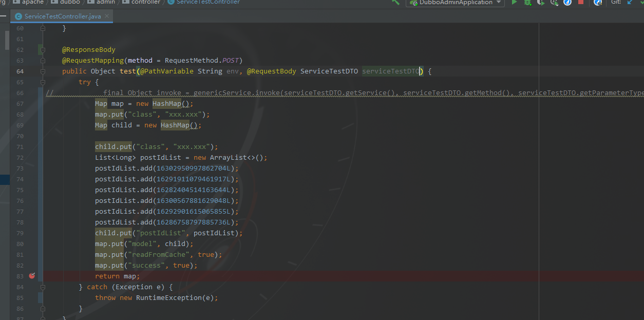This screenshot has height=320, width=644.
Task: Close the ServiceTestController.java tab
Action: click(107, 16)
